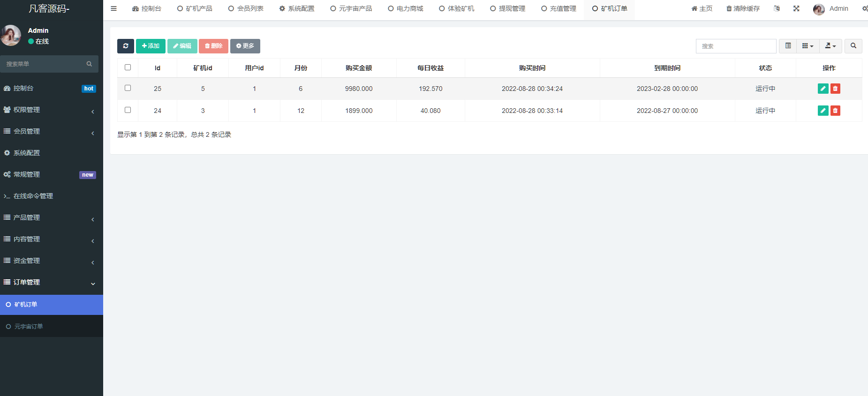
Task: Click the table 搜索 input field
Action: (x=736, y=46)
